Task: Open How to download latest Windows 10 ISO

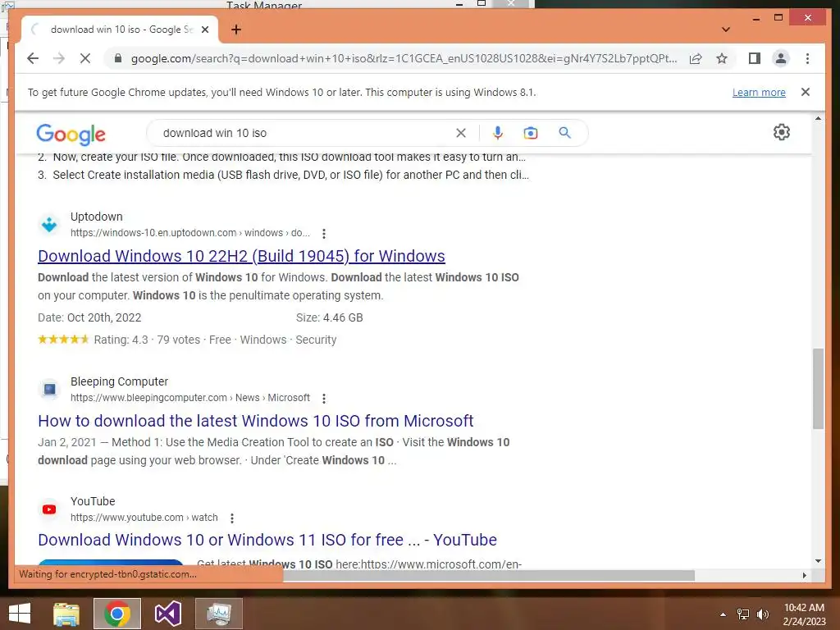Action: (256, 421)
